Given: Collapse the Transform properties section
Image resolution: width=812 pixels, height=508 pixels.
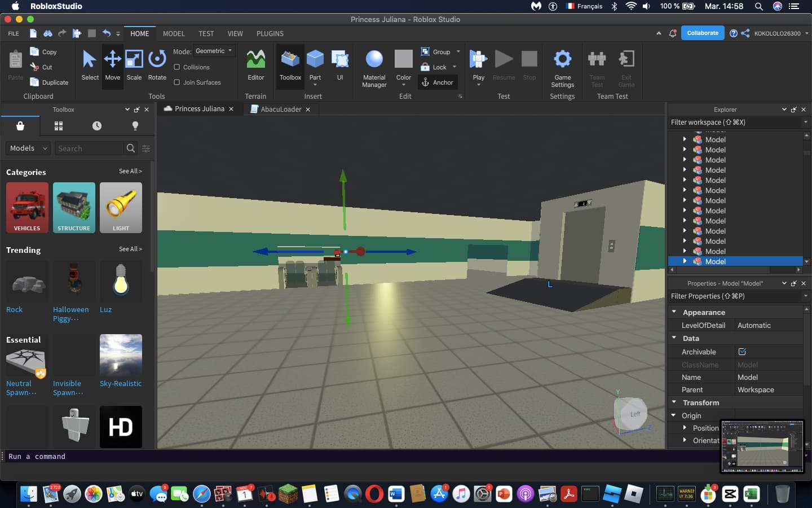Looking at the screenshot, I should (x=674, y=402).
